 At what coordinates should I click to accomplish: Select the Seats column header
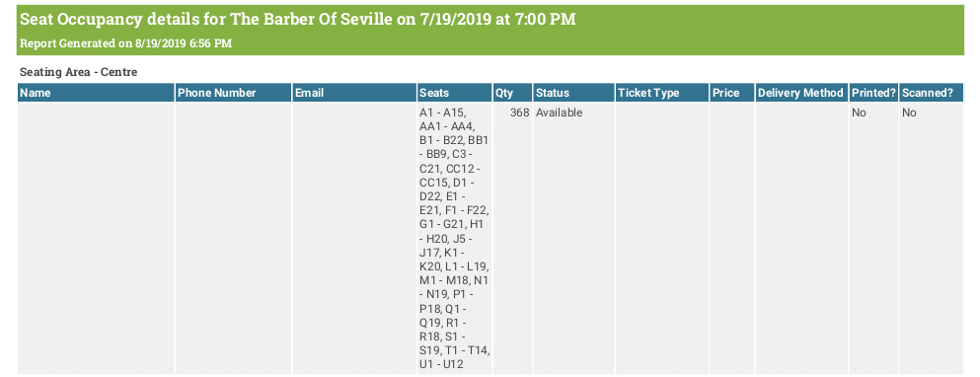pos(454,93)
